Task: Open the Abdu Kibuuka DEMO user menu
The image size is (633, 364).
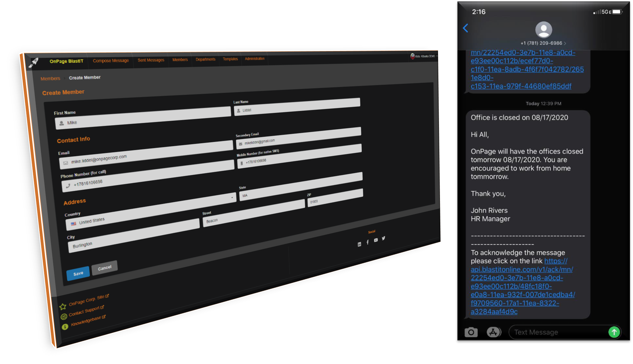Action: tap(424, 56)
